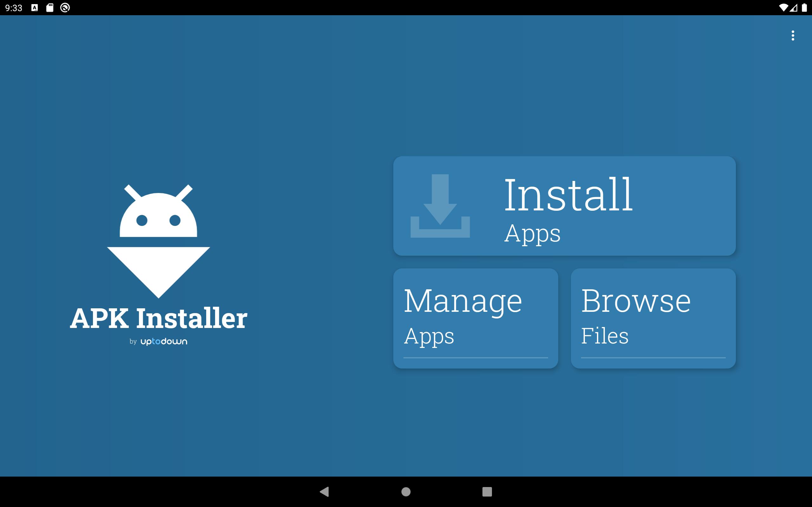
Task: Tap the current time display field
Action: pyautogui.click(x=13, y=8)
